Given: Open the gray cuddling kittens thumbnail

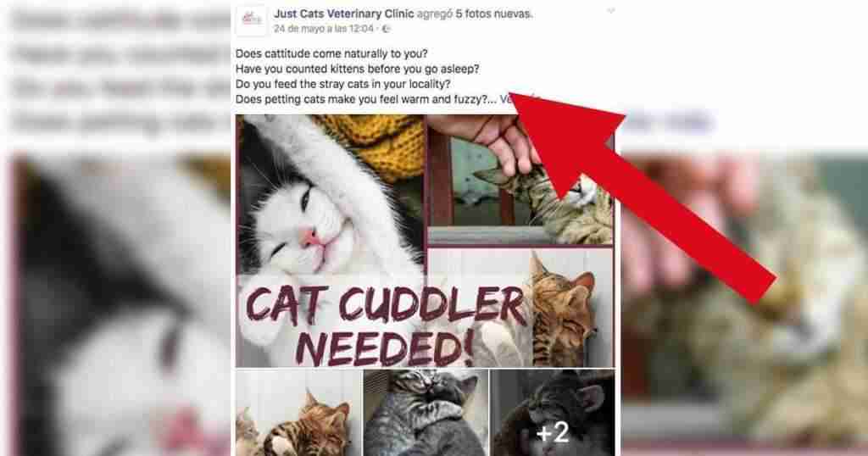Looking at the screenshot, I should 426,413.
